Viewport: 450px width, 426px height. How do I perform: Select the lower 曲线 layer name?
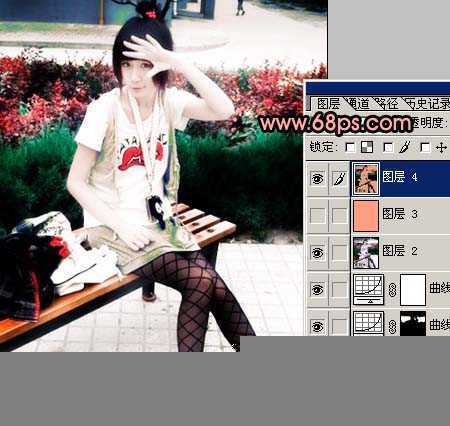(x=440, y=325)
